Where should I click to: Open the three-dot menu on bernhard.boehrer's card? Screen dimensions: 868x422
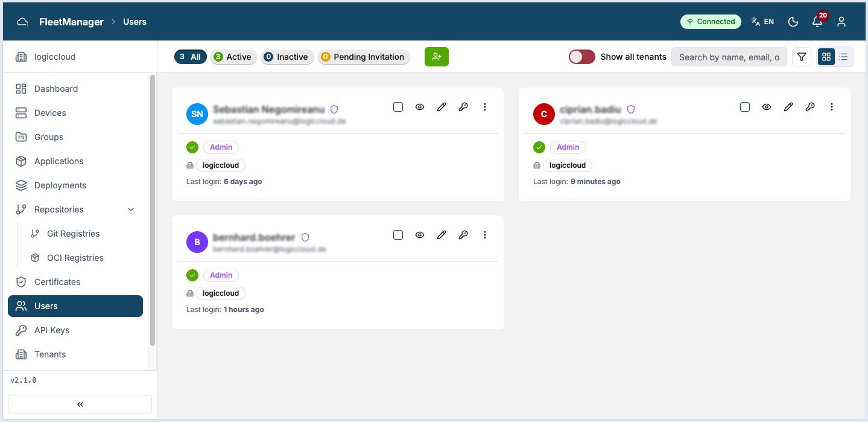(x=485, y=235)
